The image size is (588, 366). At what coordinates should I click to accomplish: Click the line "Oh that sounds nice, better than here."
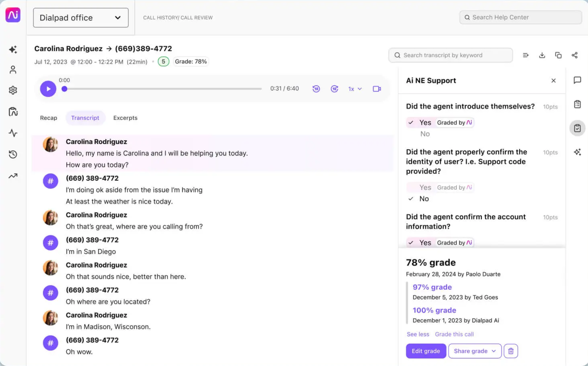126,276
